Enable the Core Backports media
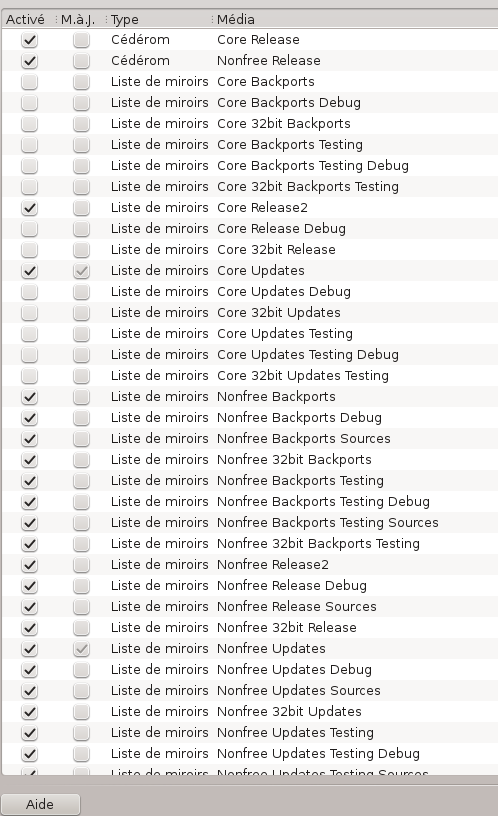This screenshot has height=816, width=498. (x=30, y=82)
